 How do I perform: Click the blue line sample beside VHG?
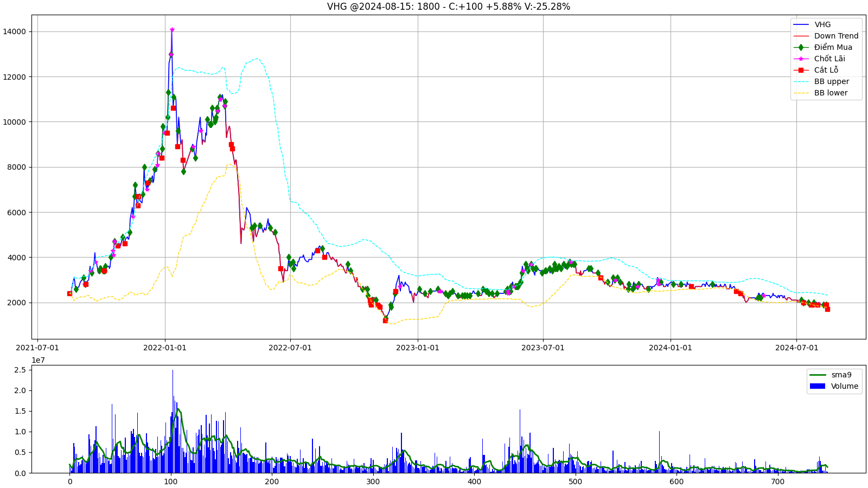(x=801, y=24)
